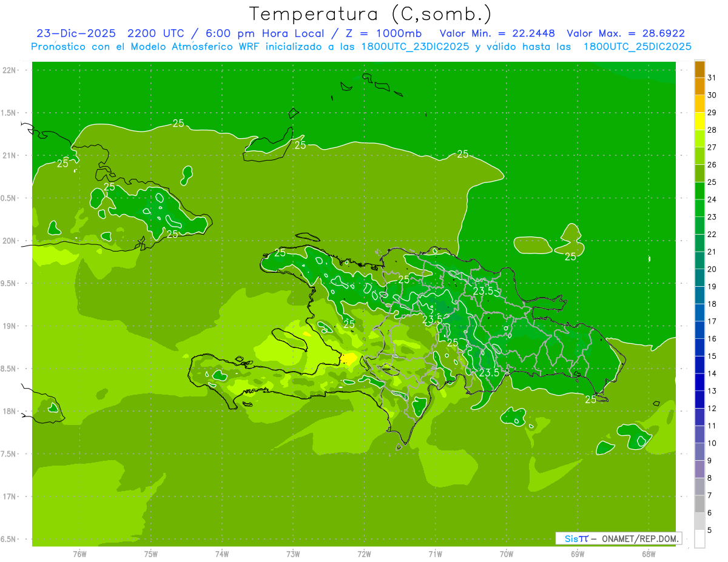This screenshot has width=728, height=562.
Task: Click the '17N' latitude axis label
Action: (x=9, y=496)
